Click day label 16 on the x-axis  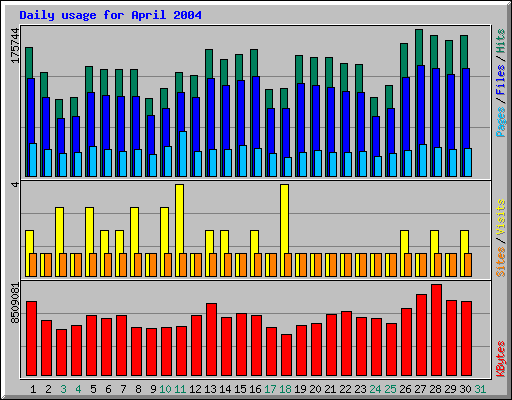[255, 389]
